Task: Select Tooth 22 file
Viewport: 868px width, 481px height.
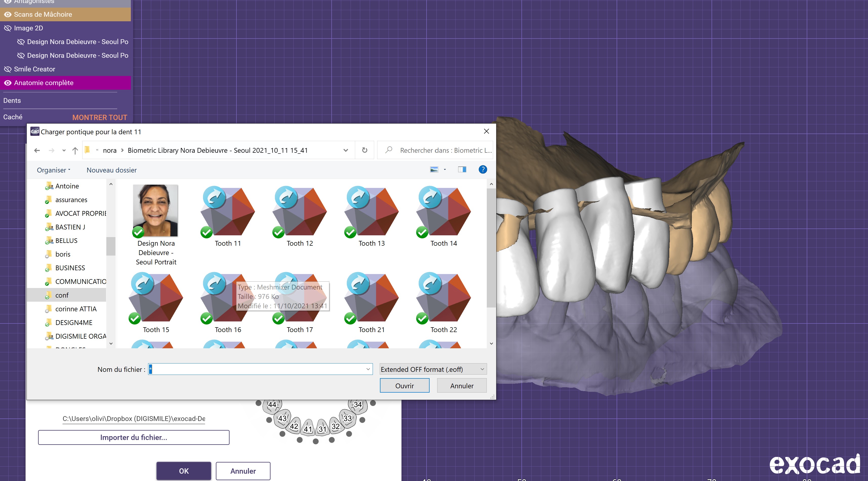Action: pos(443,303)
